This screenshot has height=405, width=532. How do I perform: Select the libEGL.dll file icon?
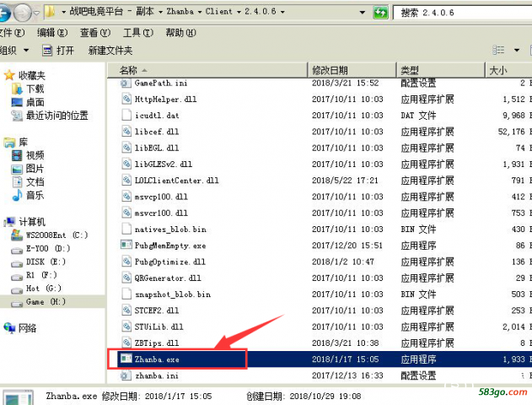tap(126, 148)
